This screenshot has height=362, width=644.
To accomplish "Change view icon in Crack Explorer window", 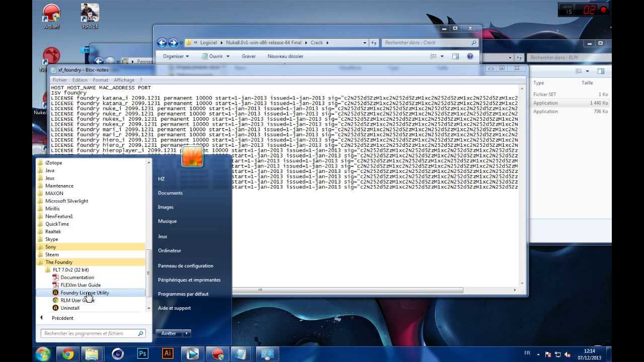I will point(432,56).
